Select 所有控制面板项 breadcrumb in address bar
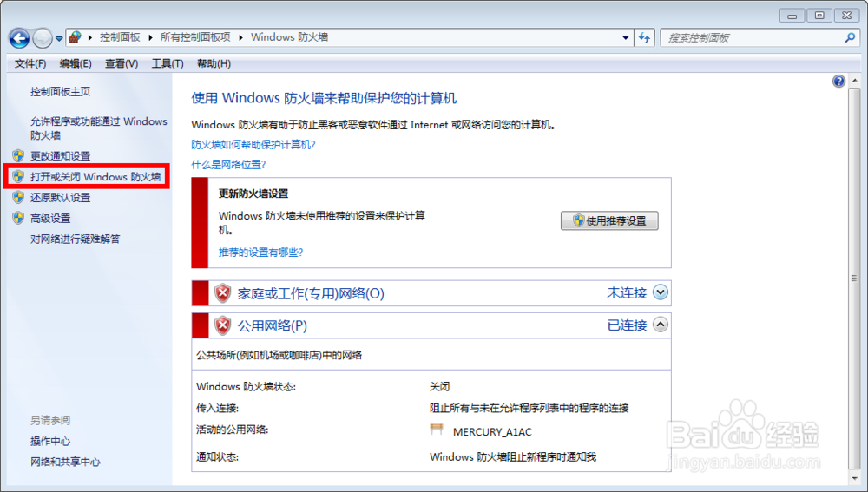 pos(194,37)
